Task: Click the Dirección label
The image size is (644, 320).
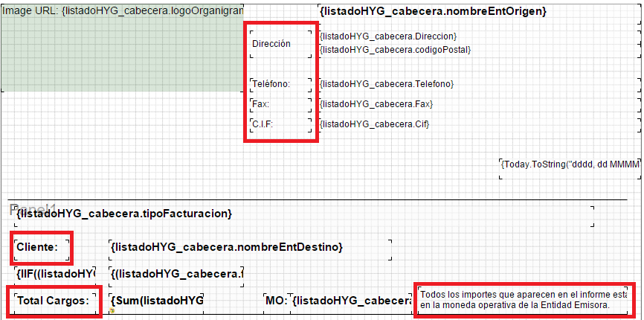Action: point(271,44)
